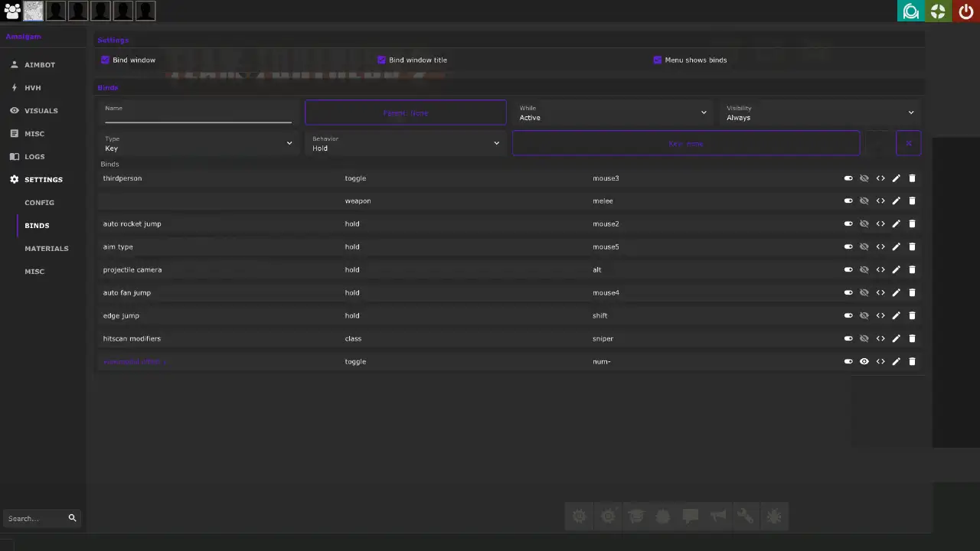This screenshot has height=551, width=980.
Task: Show the auto rocket jump bind visibility
Action: (864, 224)
